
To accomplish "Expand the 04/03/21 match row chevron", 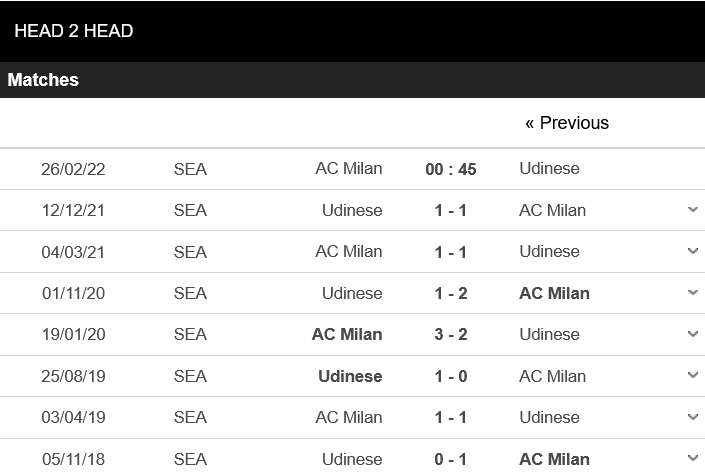I will [693, 251].
